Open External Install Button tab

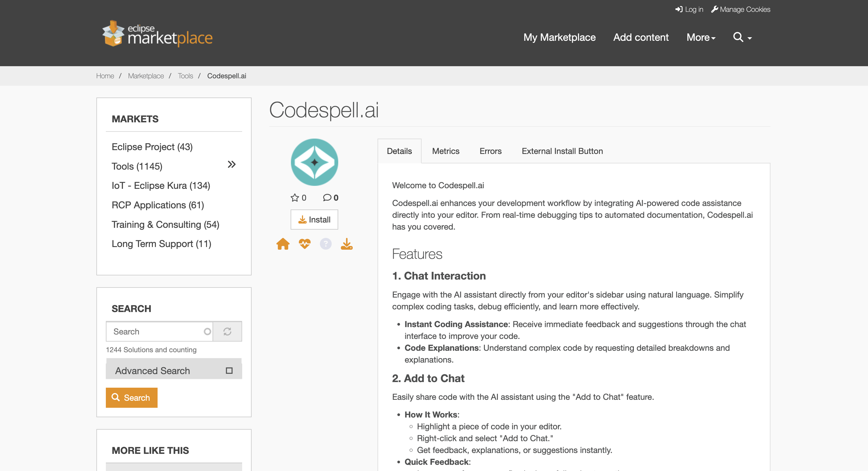562,151
